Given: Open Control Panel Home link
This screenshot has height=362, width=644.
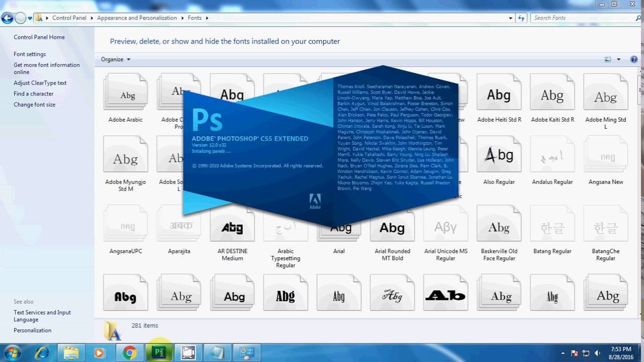Looking at the screenshot, I should click(x=39, y=37).
